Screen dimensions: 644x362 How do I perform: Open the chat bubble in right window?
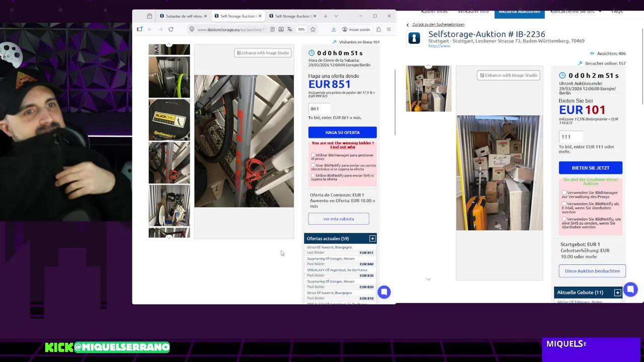pos(630,290)
